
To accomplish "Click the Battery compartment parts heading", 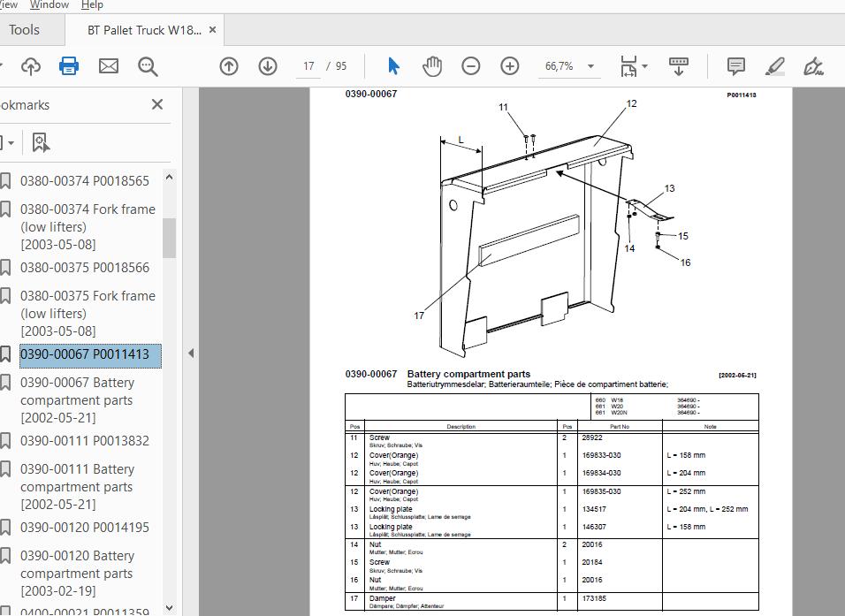I will [468, 374].
